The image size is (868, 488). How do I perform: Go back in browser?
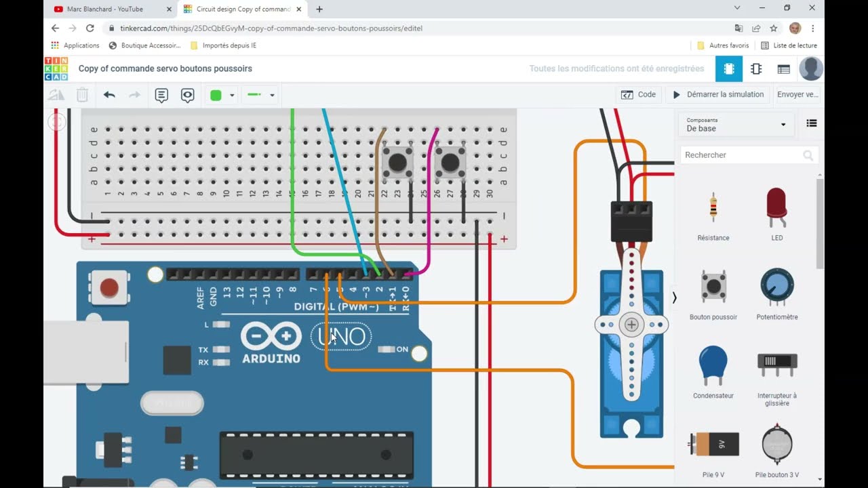(x=55, y=28)
